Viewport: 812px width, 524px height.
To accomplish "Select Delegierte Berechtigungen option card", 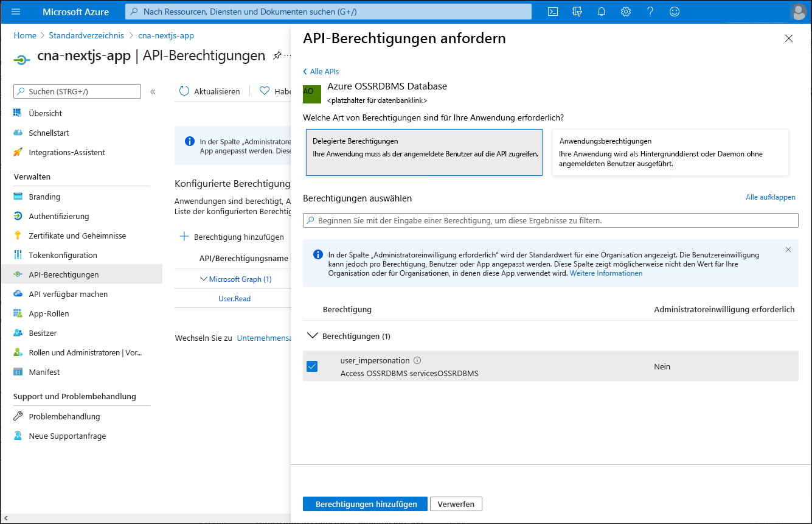I will (x=424, y=152).
